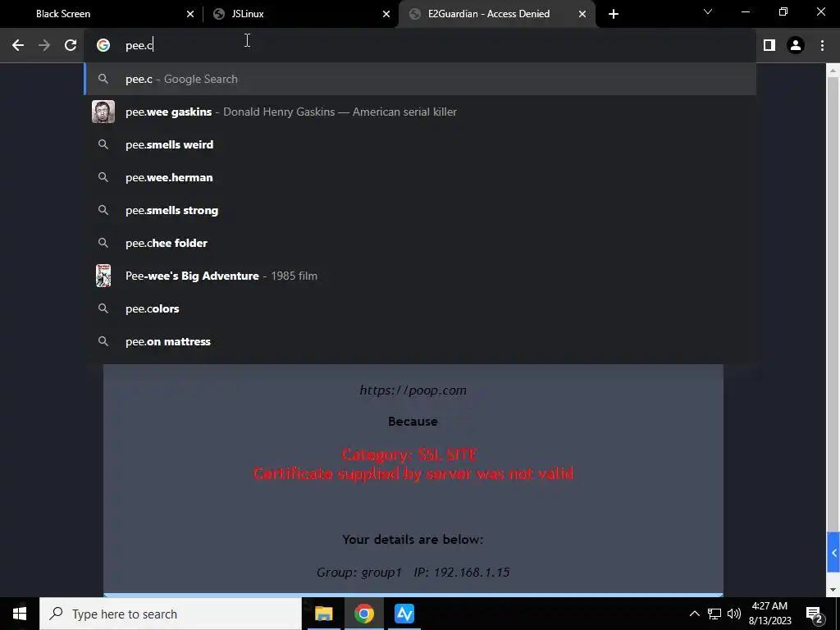Click the scrollbar down arrow
The height and width of the screenshot is (630, 840).
click(x=833, y=590)
